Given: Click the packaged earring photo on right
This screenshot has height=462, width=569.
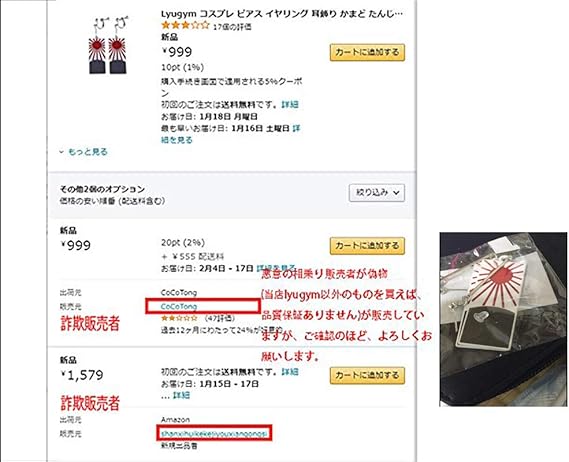Looking at the screenshot, I should point(503,319).
